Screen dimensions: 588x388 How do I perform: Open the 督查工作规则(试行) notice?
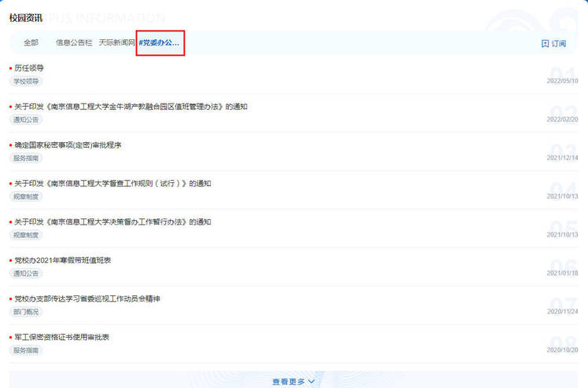(x=112, y=184)
